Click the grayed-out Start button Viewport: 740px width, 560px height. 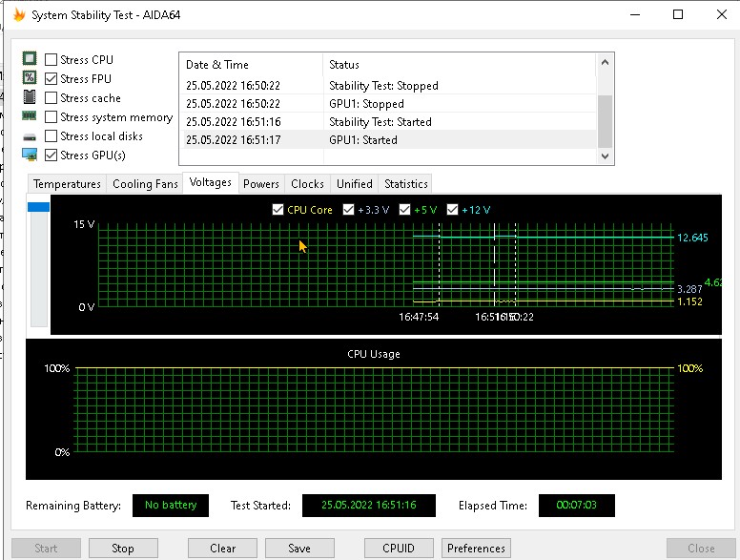pyautogui.click(x=46, y=549)
